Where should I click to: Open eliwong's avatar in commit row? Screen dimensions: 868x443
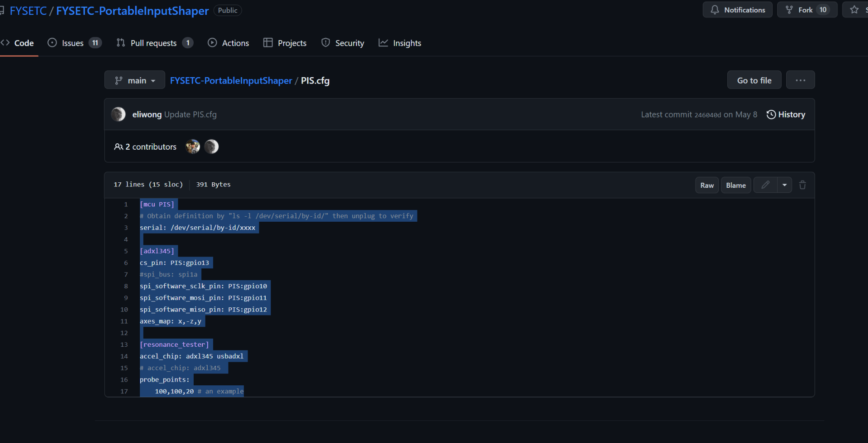(x=118, y=114)
